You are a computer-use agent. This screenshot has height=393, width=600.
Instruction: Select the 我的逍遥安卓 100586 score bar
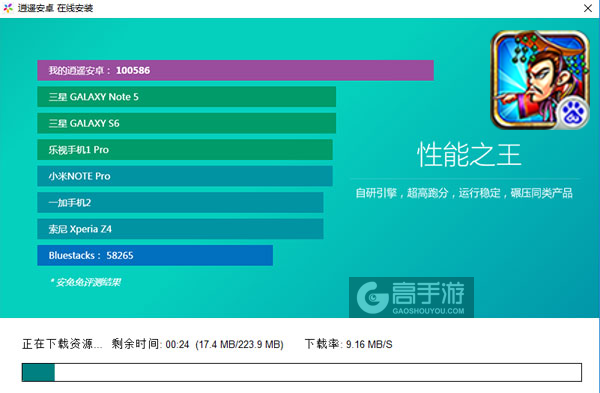point(235,70)
